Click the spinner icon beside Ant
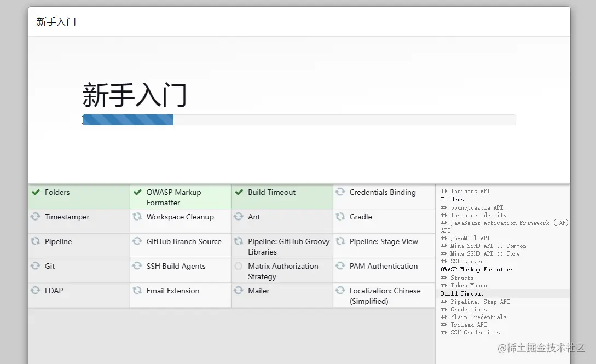The height and width of the screenshot is (364, 596). [238, 217]
